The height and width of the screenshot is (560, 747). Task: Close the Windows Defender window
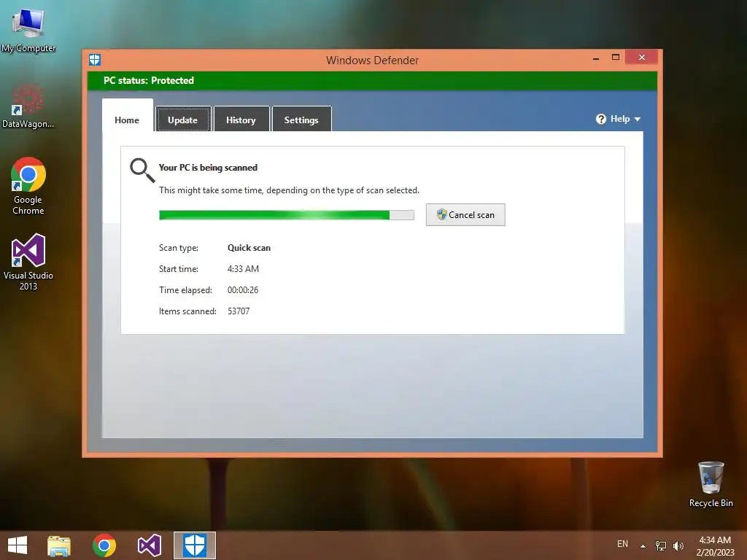tap(642, 57)
